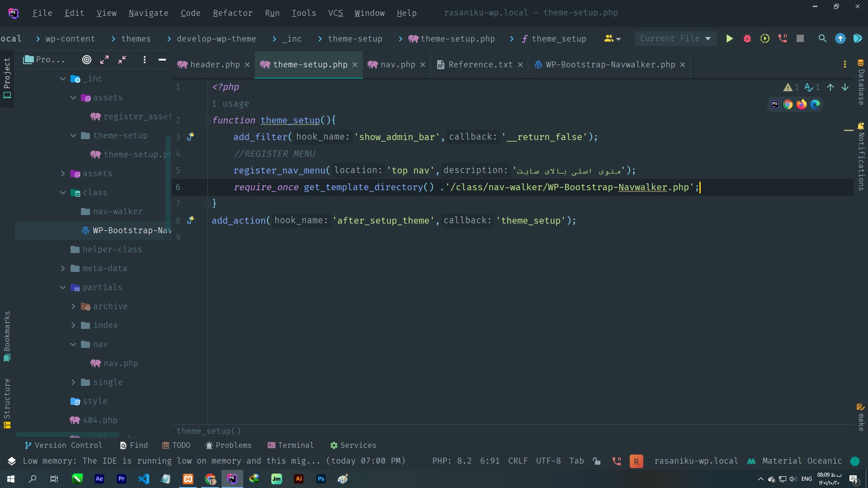This screenshot has width=868, height=488.
Task: Click the PHP: 8.2 language level status
Action: click(452, 461)
